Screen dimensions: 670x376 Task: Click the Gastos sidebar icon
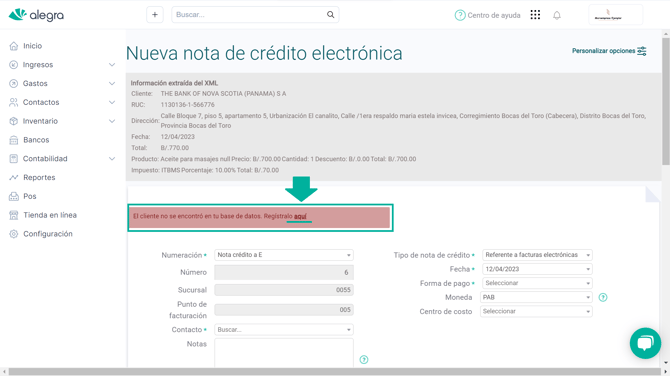pyautogui.click(x=14, y=83)
